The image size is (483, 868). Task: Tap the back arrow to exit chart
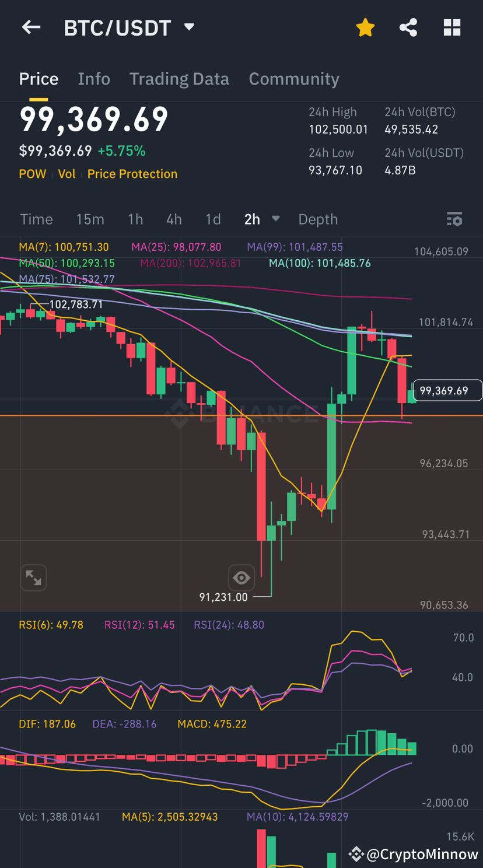point(30,27)
